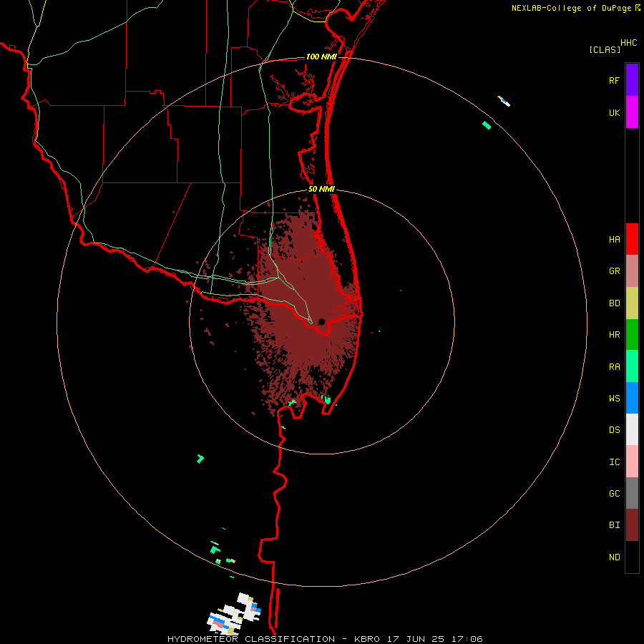Click the BD legend label
Image resolution: width=644 pixels, height=644 pixels.
click(614, 303)
